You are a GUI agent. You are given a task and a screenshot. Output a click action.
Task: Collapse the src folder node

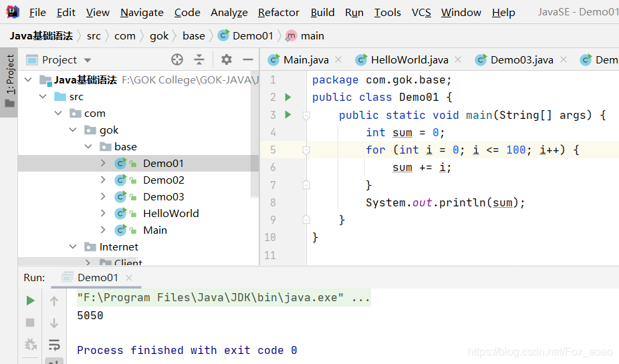[x=43, y=97]
